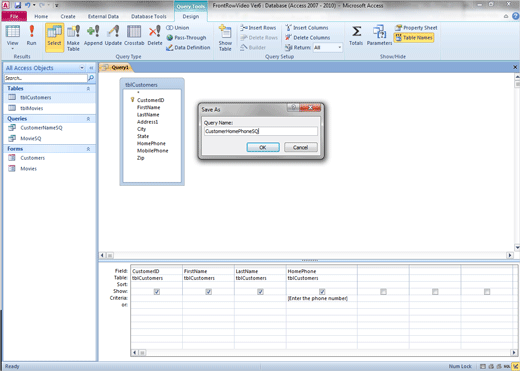Screen dimensions: 520x371
Task: Select the Data Definition query option
Action: pyautogui.click(x=188, y=48)
